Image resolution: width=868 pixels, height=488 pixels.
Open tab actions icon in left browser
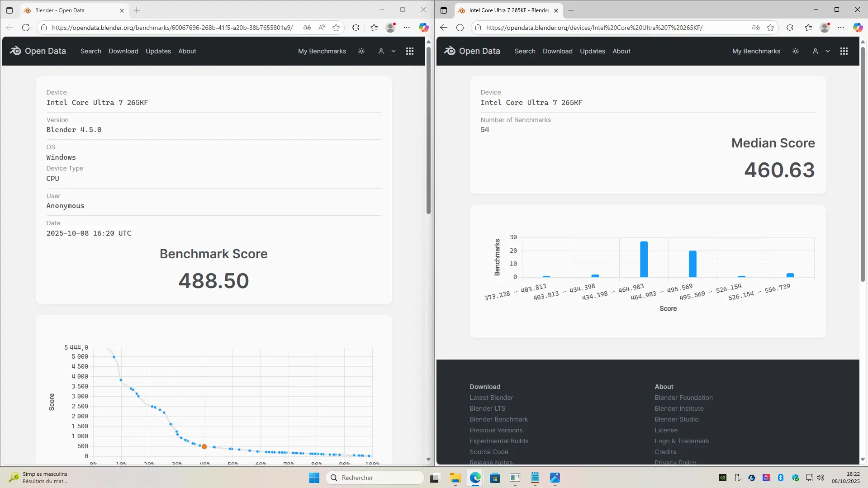point(9,10)
